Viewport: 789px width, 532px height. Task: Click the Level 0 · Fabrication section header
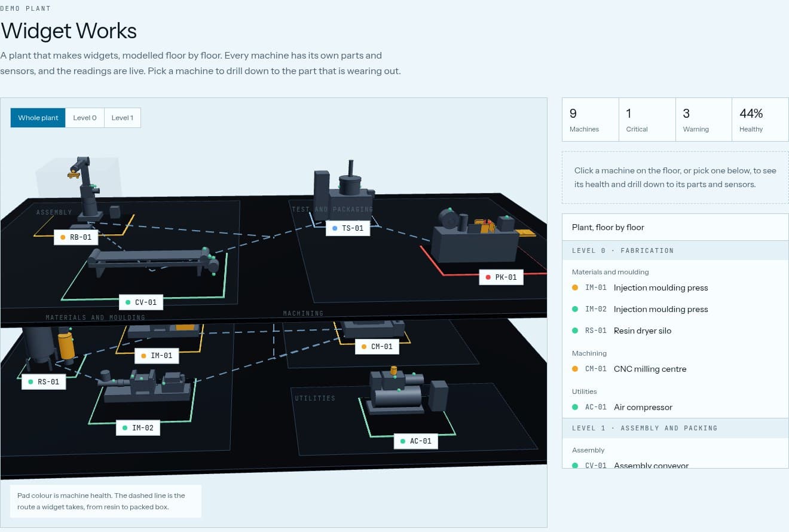pos(675,250)
